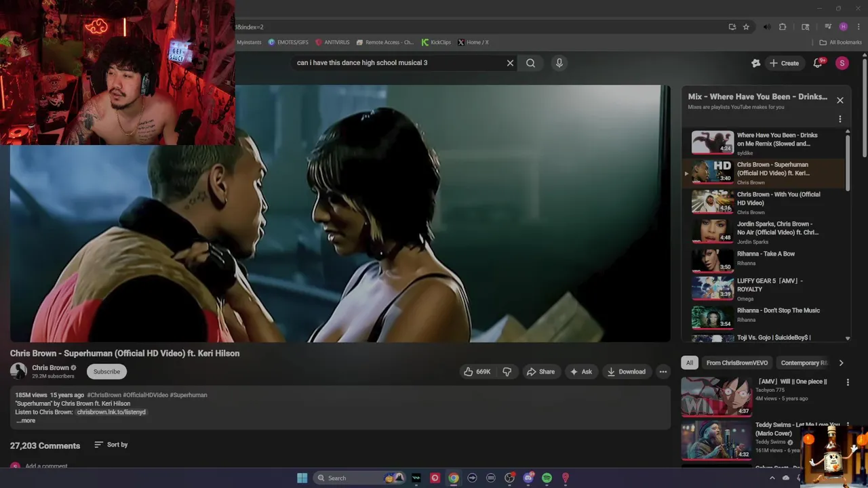Start voice search with microphone icon
868x488 pixels.
point(559,63)
